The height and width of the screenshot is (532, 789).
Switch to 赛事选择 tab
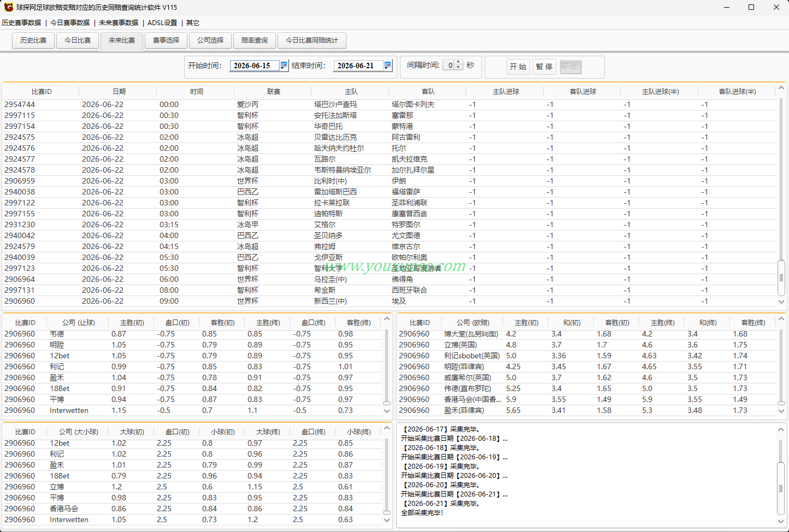[x=166, y=40]
